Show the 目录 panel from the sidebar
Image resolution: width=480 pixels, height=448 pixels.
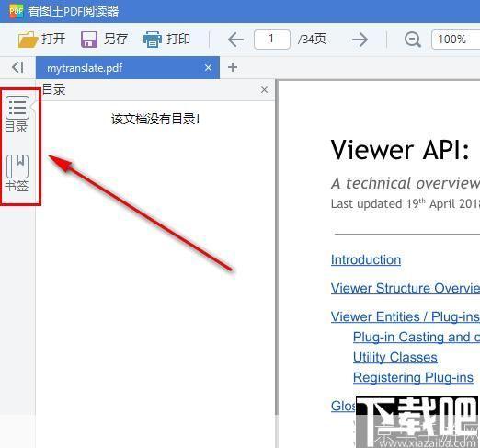pyautogui.click(x=17, y=114)
